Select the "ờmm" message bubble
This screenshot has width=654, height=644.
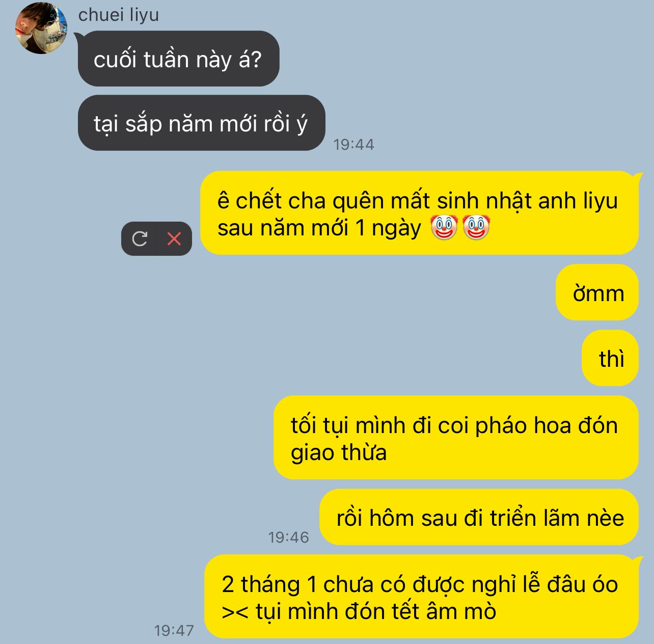(597, 292)
